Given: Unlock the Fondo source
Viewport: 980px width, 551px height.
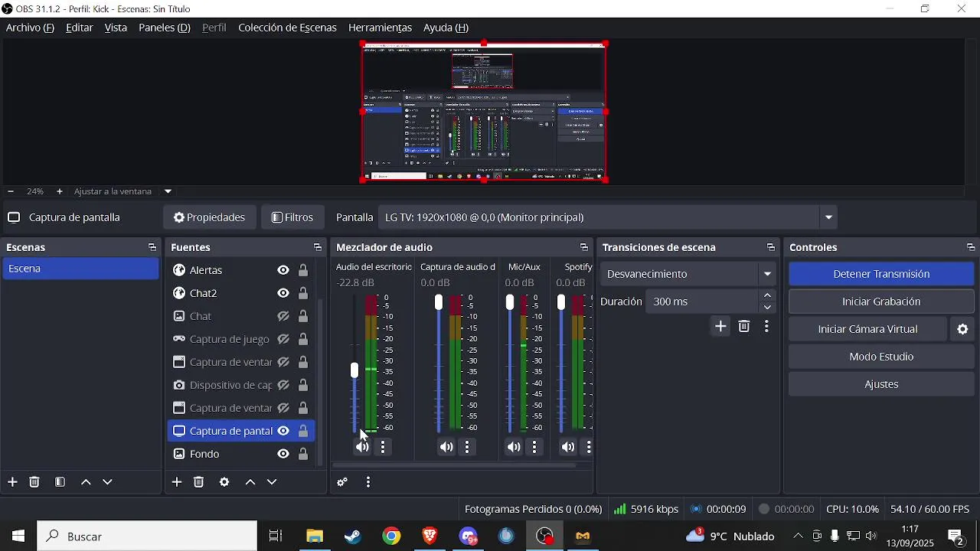Looking at the screenshot, I should 304,454.
